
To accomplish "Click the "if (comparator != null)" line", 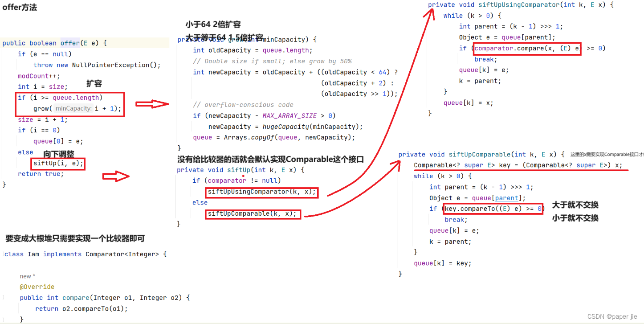I will point(236,180).
